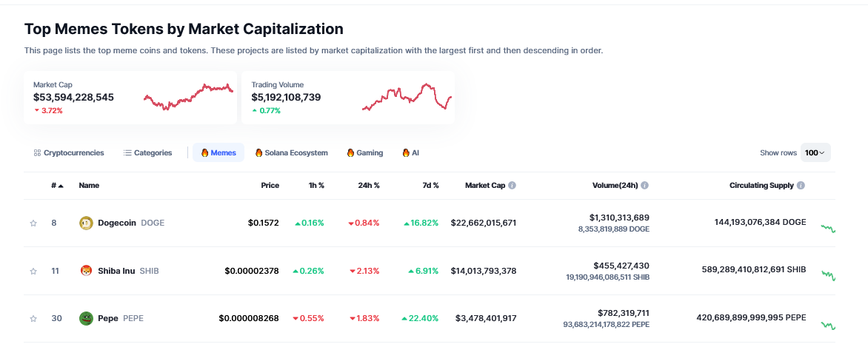868x347 pixels.
Task: Select the Gaming category tab
Action: [364, 152]
